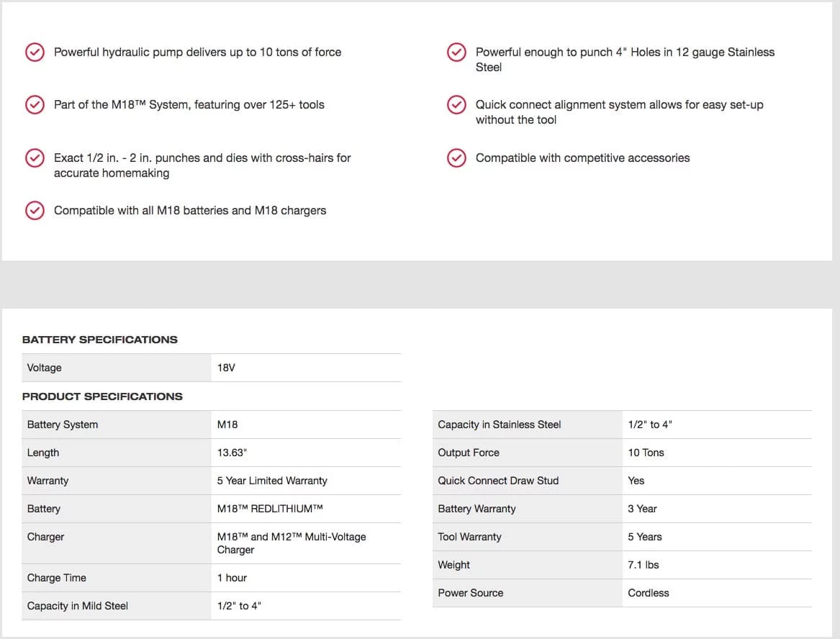Click checkmark icon beside M18 batteries compatibility
This screenshot has width=840, height=639.
coord(35,211)
